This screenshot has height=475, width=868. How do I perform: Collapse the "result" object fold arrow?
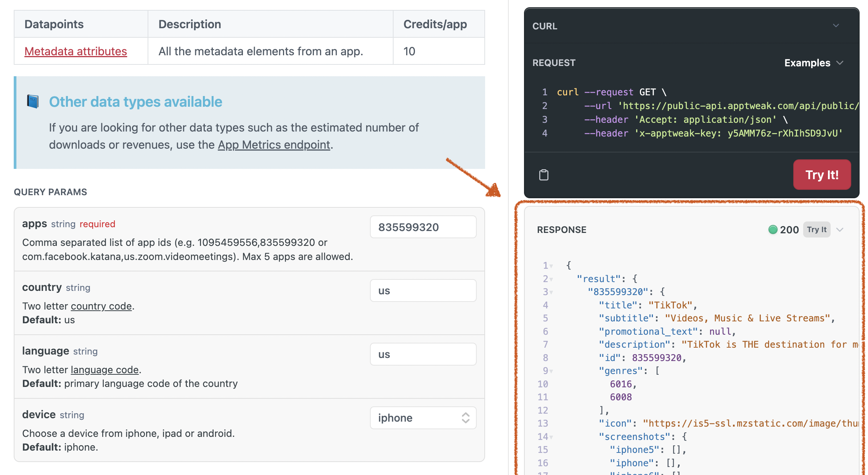551,279
